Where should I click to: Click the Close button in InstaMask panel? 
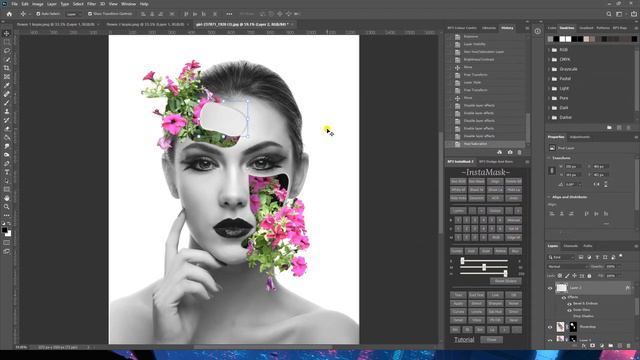pyautogui.click(x=491, y=340)
